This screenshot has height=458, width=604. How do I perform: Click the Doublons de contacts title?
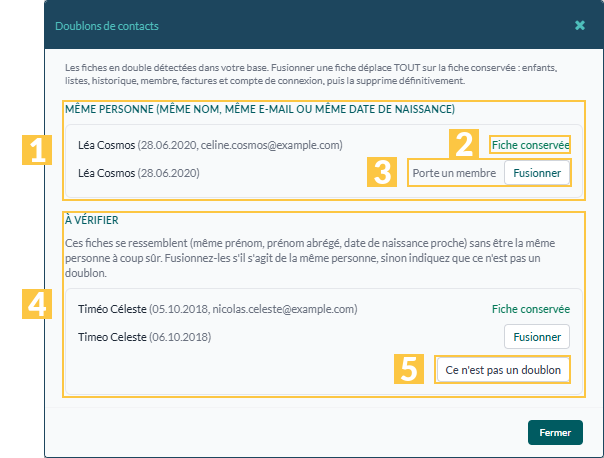(x=107, y=26)
